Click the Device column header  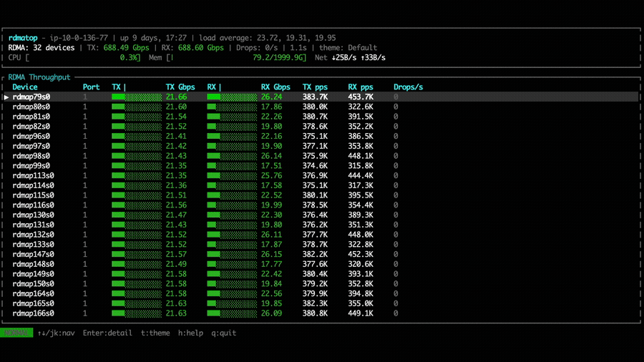[24, 87]
